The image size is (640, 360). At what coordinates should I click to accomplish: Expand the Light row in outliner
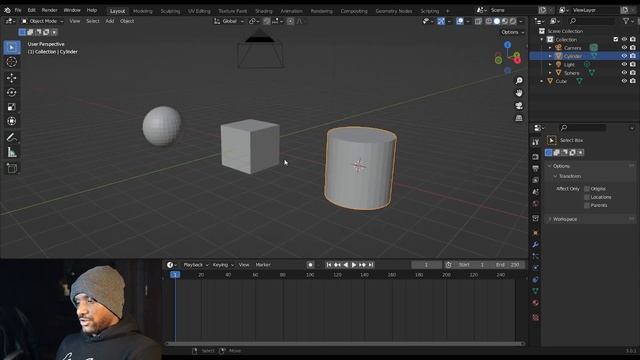point(550,64)
